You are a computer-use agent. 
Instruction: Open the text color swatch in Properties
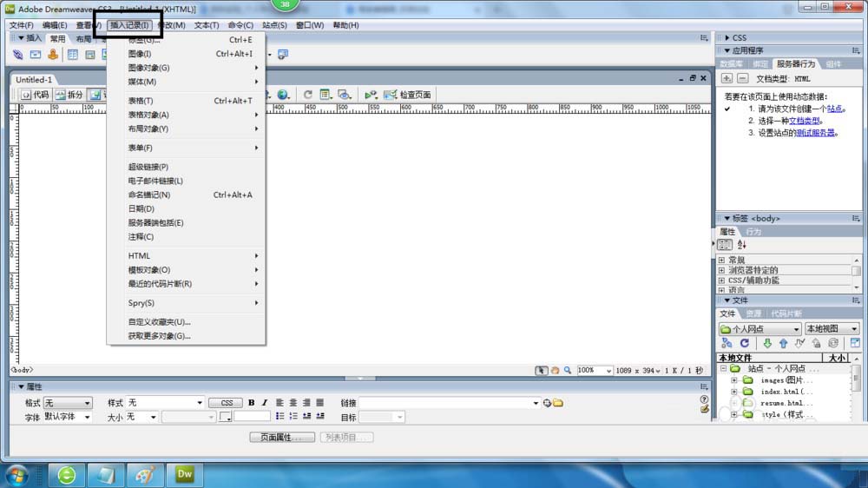click(x=226, y=417)
